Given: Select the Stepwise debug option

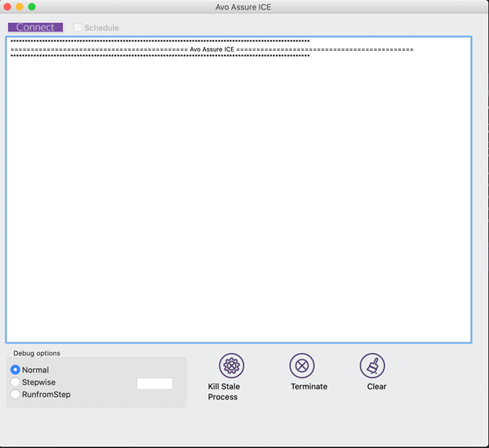Looking at the screenshot, I should pos(15,382).
